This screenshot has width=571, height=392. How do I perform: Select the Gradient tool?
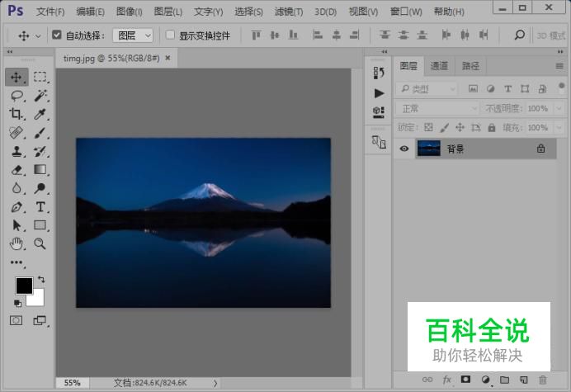[x=40, y=170]
